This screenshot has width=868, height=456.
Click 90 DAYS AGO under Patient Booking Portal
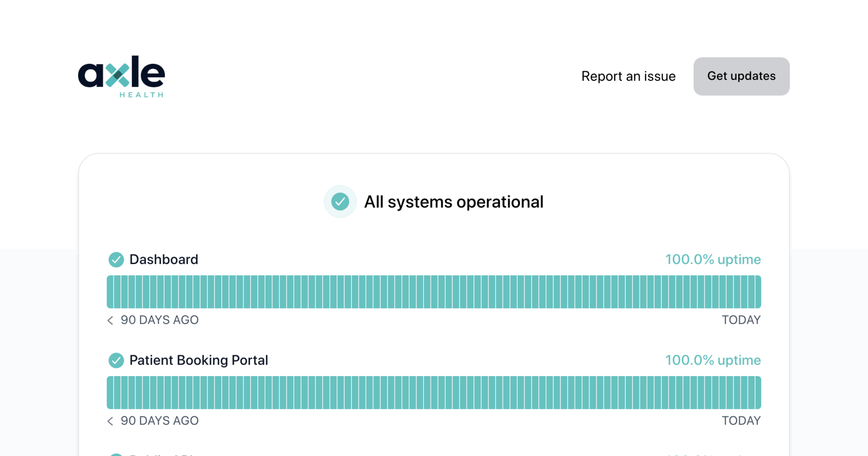159,421
